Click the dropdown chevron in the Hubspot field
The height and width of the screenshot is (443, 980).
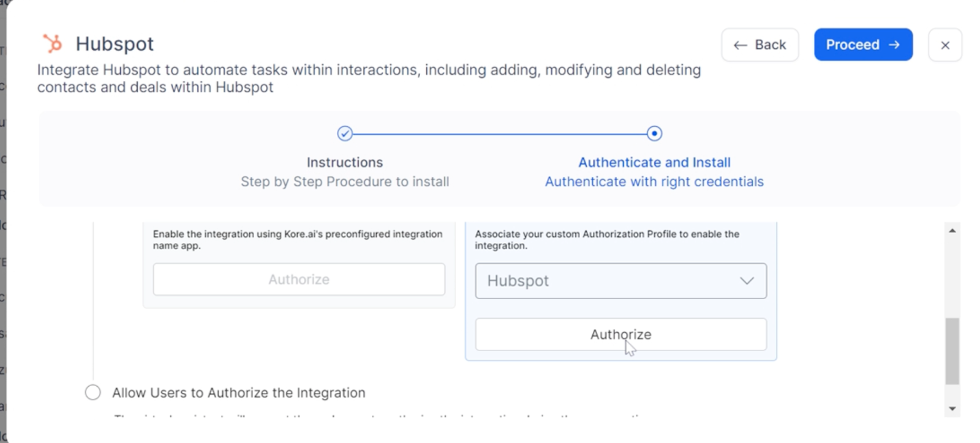pos(747,281)
